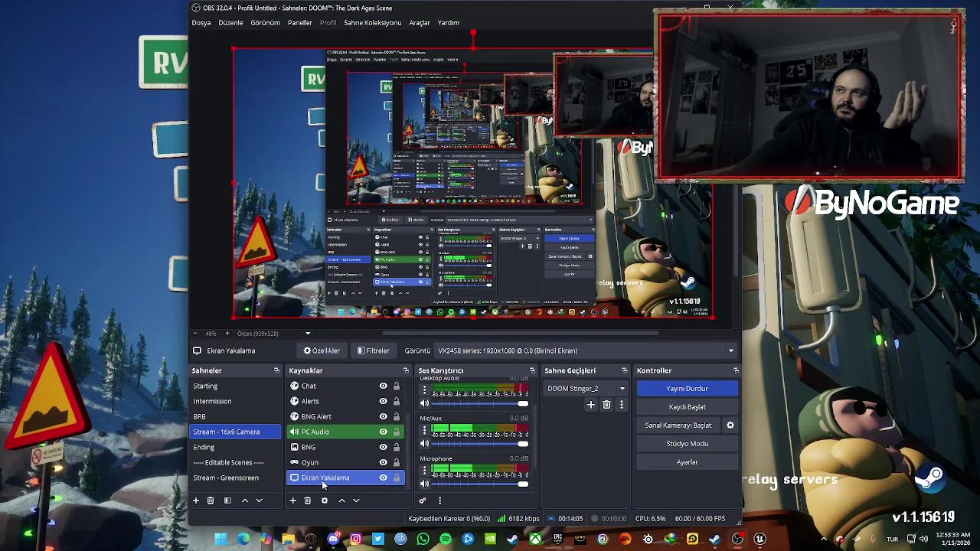Move scene down in Sahneler toolbar
980x551 pixels.
tap(259, 500)
